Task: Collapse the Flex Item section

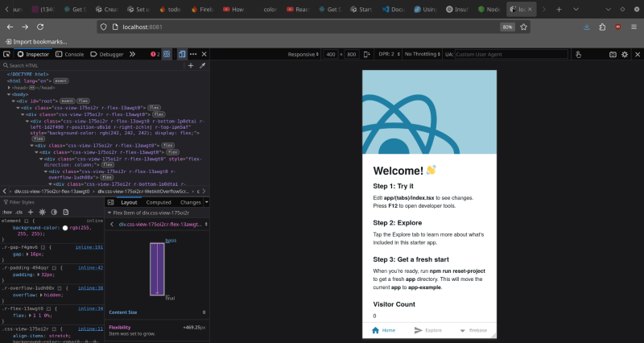Action: pyautogui.click(x=109, y=213)
